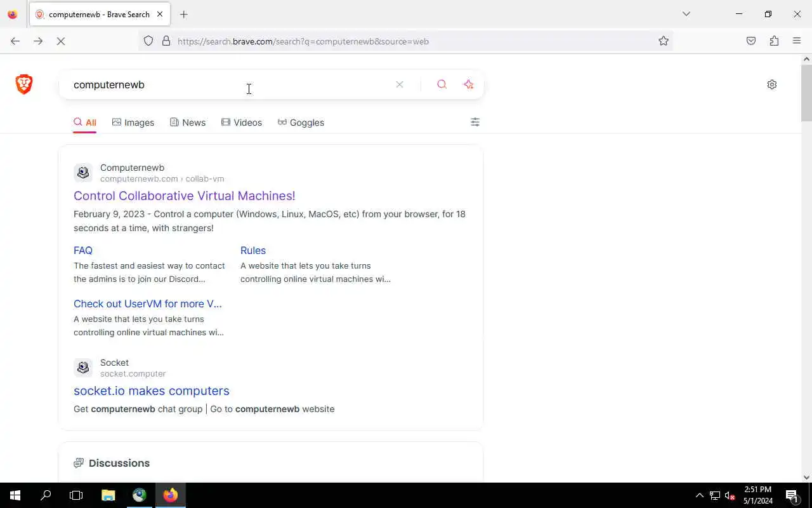The width and height of the screenshot is (812, 508).
Task: Switch to the Goggles tab
Action: pyautogui.click(x=301, y=123)
